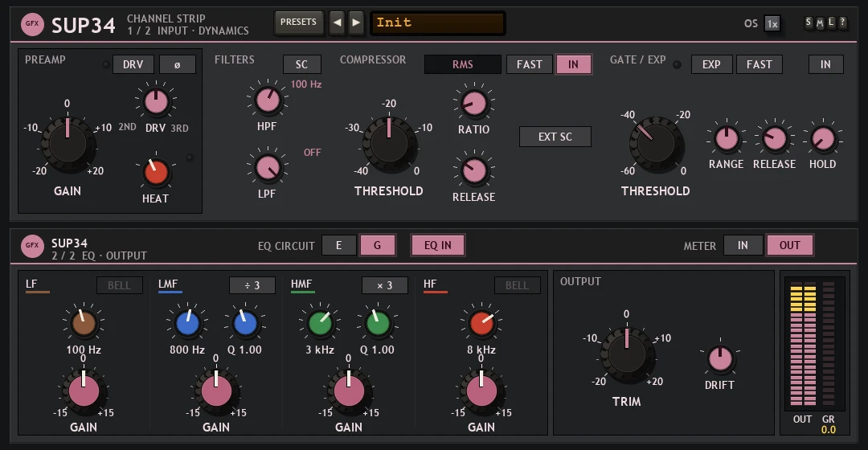Click the compressor RMS mode selector
The width and height of the screenshot is (868, 450).
click(463, 64)
